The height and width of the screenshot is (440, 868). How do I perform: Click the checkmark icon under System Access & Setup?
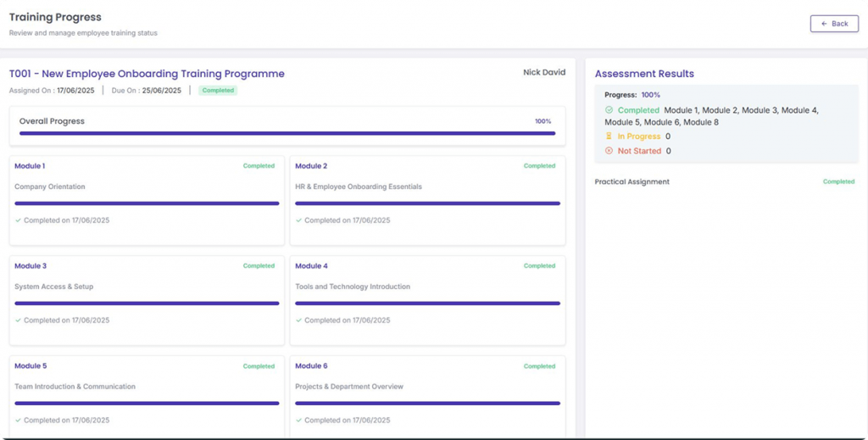click(18, 320)
